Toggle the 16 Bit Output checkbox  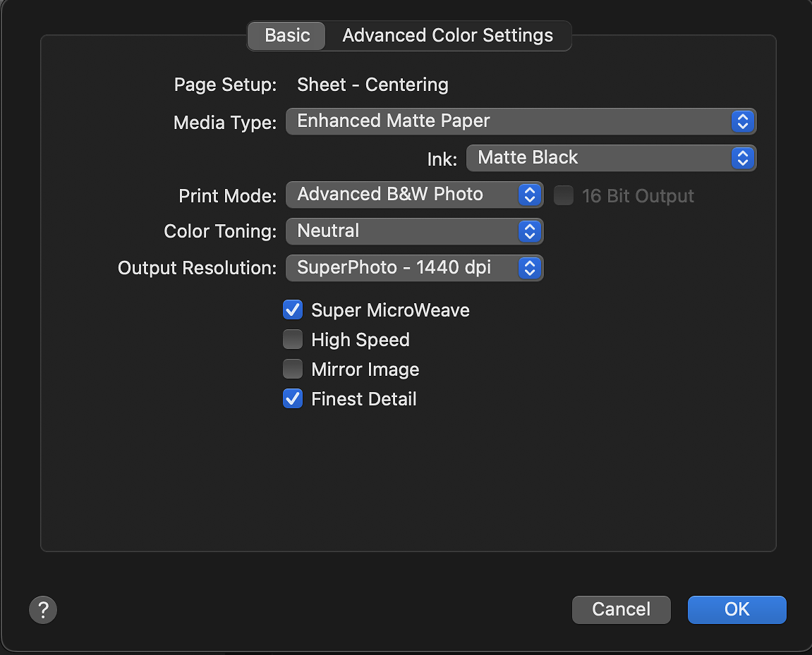point(564,195)
